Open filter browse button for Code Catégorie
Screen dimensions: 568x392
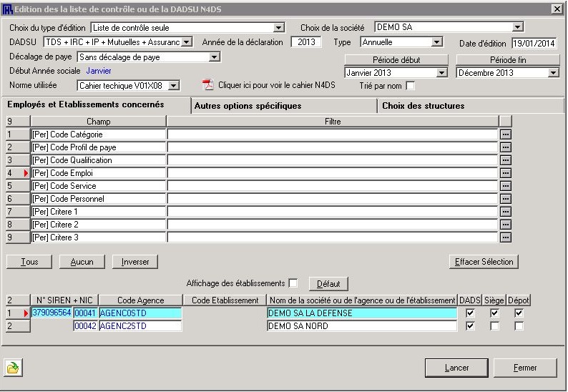point(506,134)
